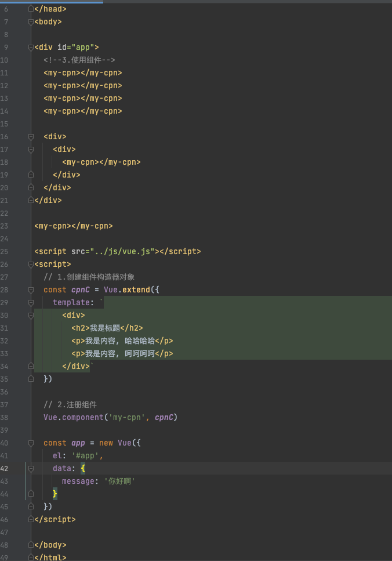Click highlighted yellow closing brace on line 44
Screen dimensions: 392x561
tap(55, 494)
